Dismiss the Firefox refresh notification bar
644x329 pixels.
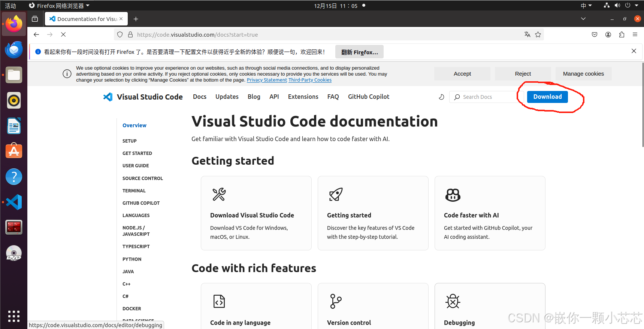click(x=634, y=51)
